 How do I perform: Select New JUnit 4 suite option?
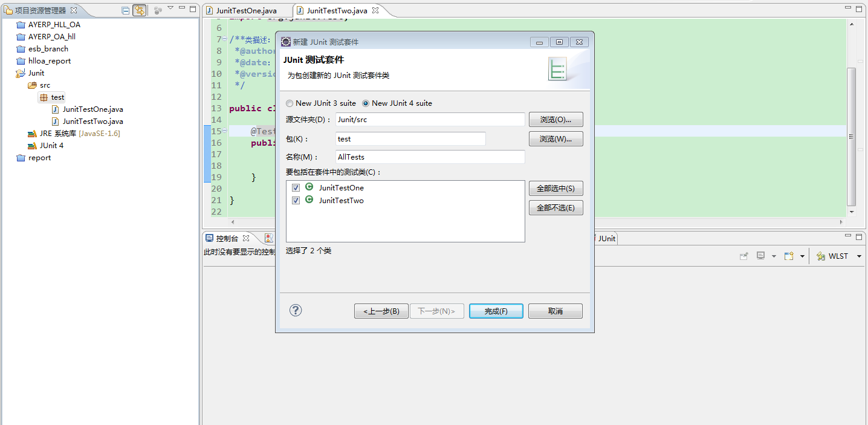coord(366,103)
